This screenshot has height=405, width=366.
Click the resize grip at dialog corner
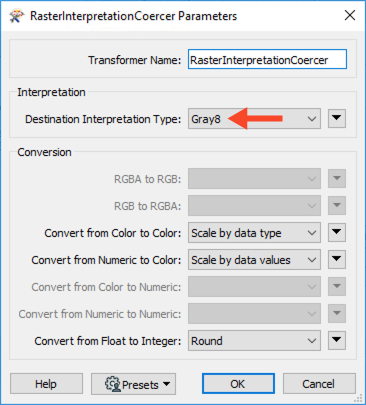(359, 398)
